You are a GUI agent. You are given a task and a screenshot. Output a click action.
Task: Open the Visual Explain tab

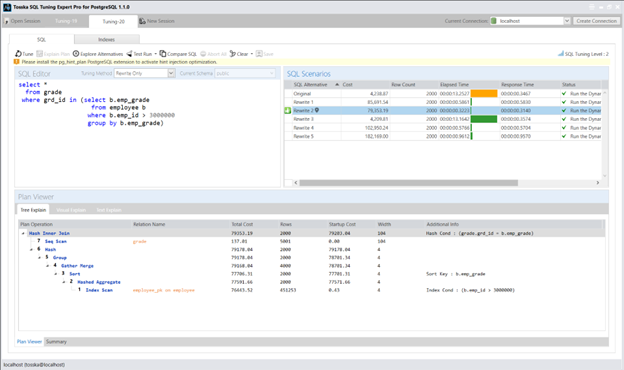pos(71,210)
